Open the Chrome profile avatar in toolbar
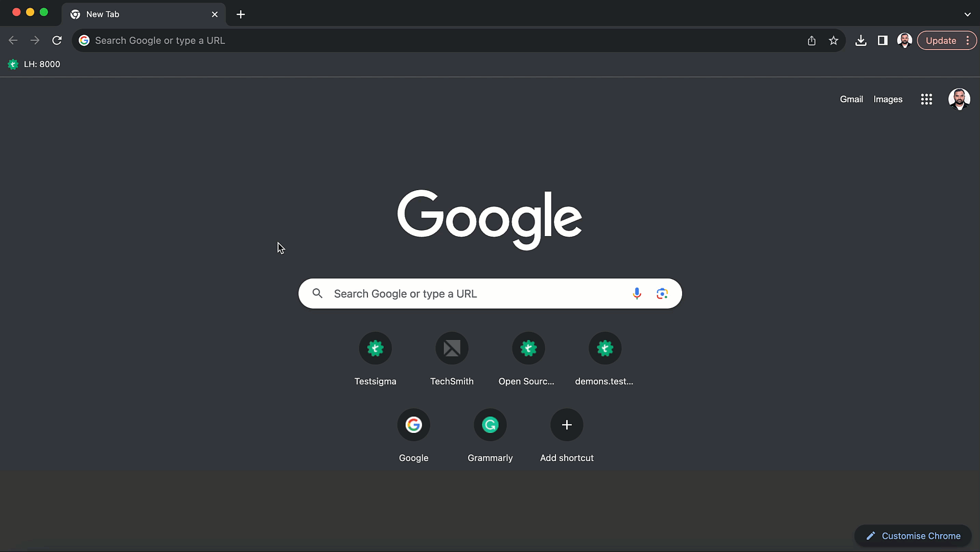This screenshot has width=980, height=552. (904, 40)
